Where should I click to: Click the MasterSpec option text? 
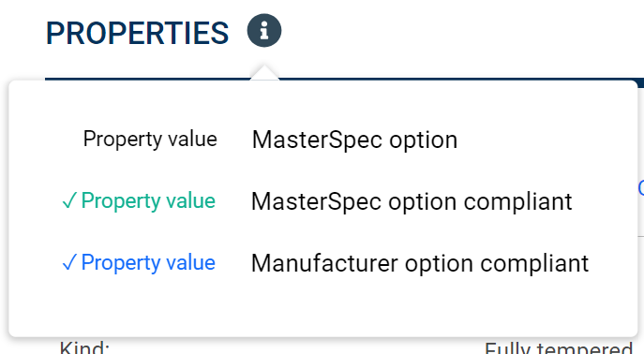pyautogui.click(x=355, y=140)
